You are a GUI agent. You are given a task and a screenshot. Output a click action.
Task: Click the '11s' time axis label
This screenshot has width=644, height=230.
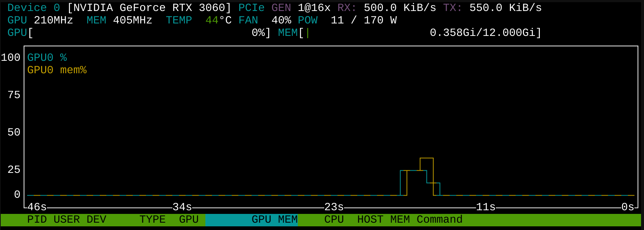click(486, 207)
